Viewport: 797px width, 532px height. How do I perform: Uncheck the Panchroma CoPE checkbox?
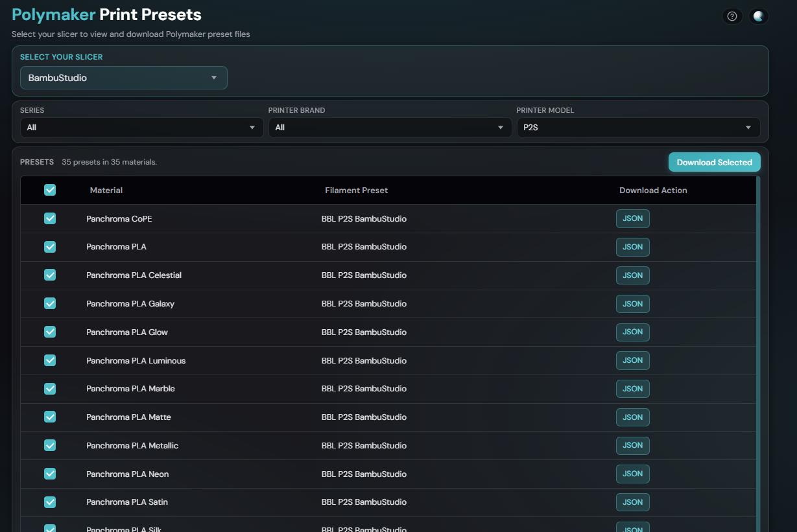50,218
